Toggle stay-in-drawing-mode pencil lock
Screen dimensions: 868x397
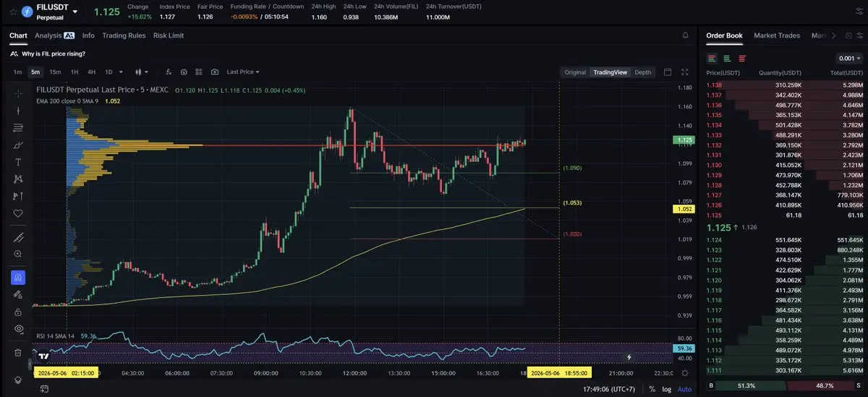click(18, 294)
